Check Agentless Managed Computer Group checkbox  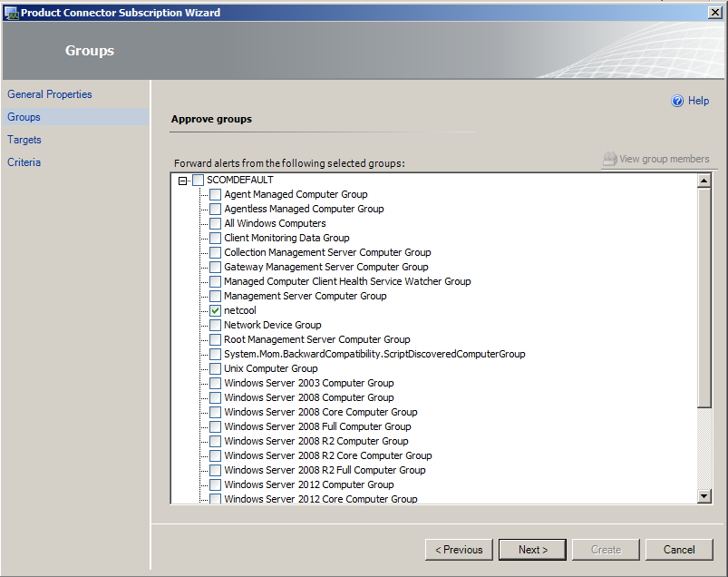(x=215, y=209)
